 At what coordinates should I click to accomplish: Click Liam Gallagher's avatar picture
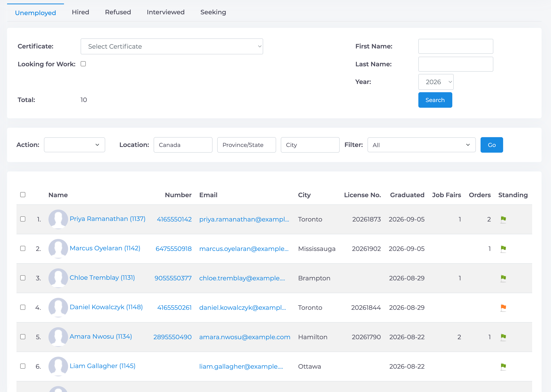click(58, 366)
